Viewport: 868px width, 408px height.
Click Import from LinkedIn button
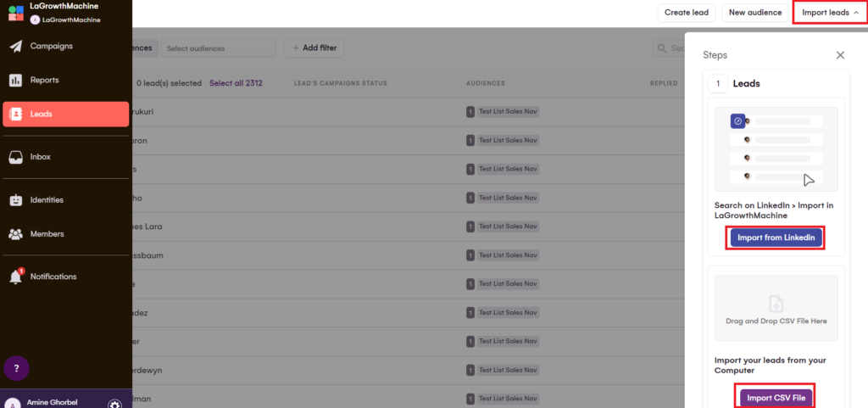pos(776,238)
